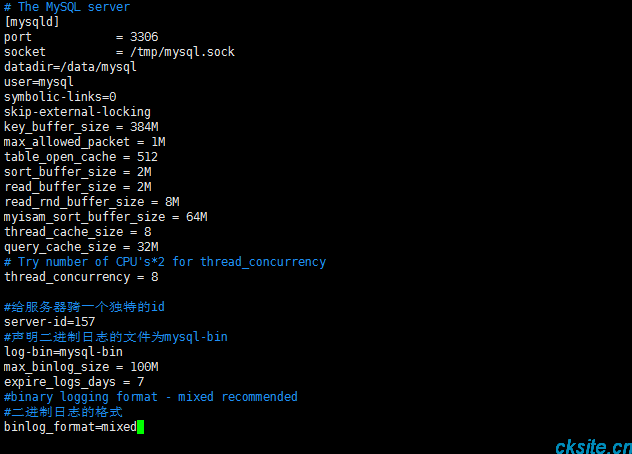Click the max_binlog_size value 100M
The image size is (632, 454).
(144, 367)
